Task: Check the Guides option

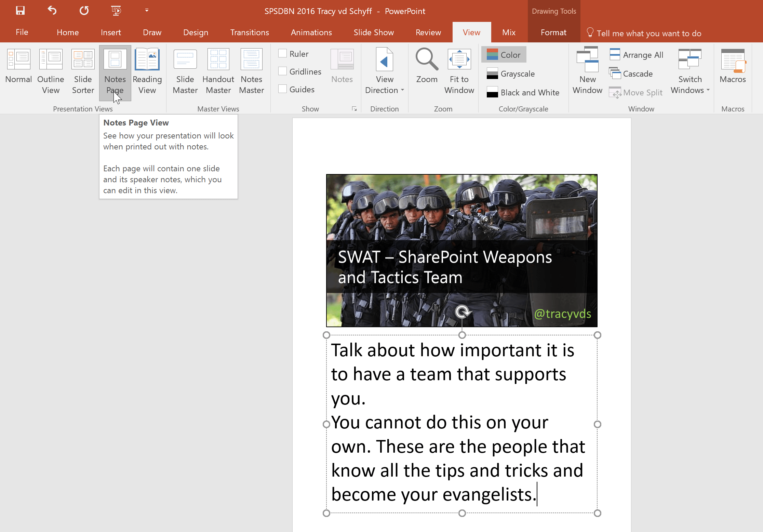Action: tap(282, 89)
